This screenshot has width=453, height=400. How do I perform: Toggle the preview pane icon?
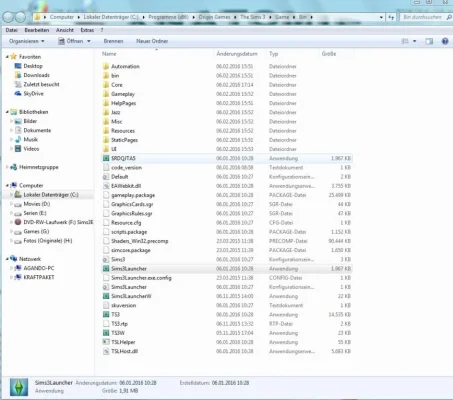click(429, 41)
